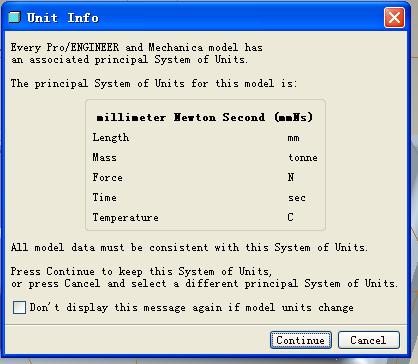Screen dimensions: 418x364
Task: Click the Continue button
Action: coord(300,340)
